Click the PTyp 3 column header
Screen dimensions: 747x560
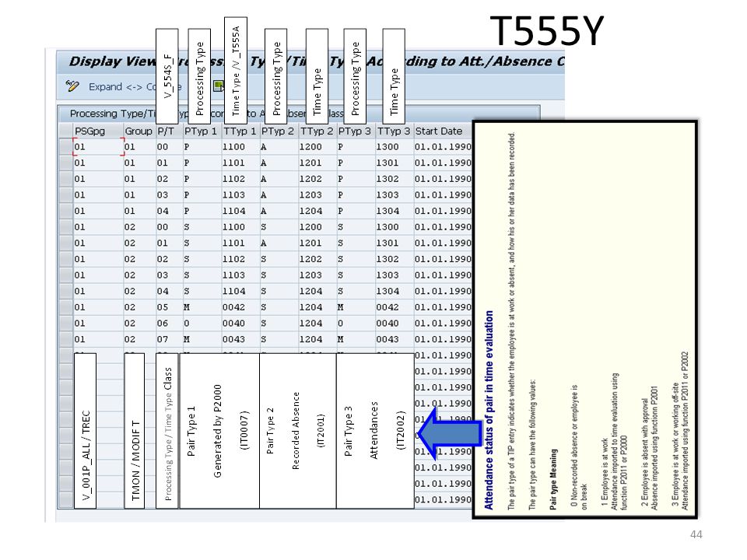point(356,131)
